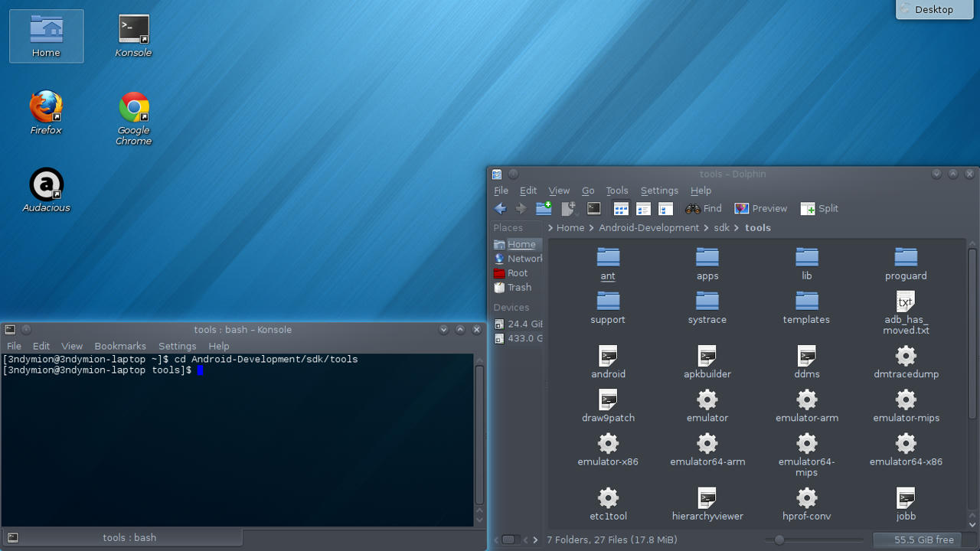This screenshot has height=551, width=980.
Task: Select Network in the Places panel
Action: (x=517, y=259)
